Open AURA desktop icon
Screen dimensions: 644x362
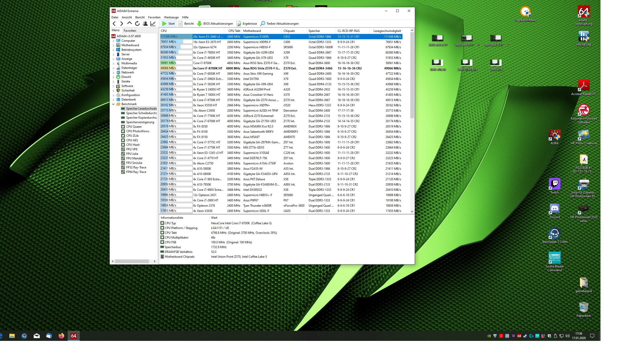[554, 137]
